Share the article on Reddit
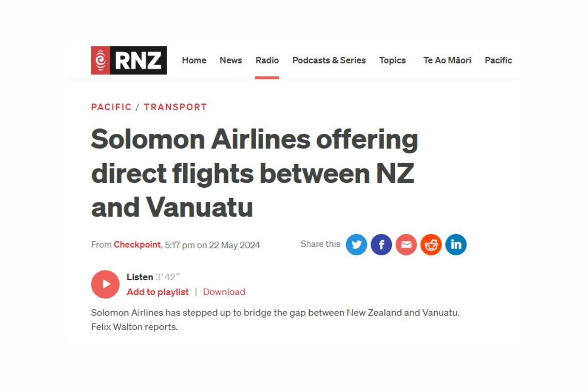This screenshot has height=392, width=588. [x=431, y=245]
